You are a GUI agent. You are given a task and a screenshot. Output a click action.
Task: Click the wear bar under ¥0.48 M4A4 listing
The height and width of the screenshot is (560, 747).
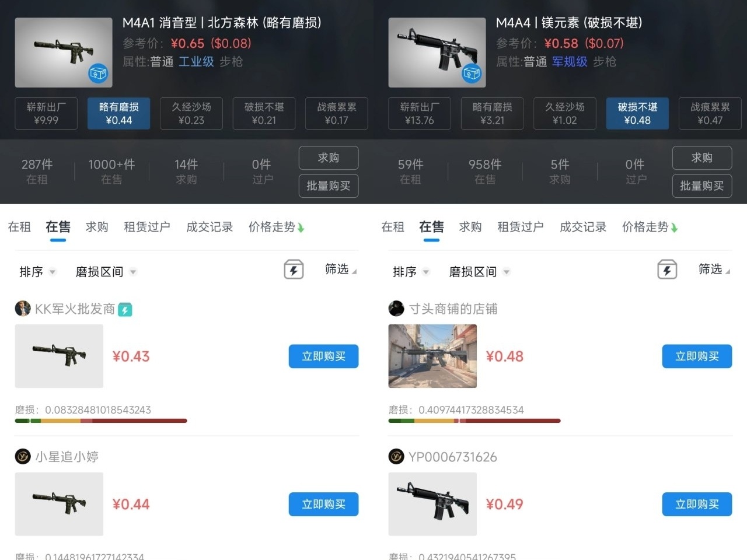(474, 421)
